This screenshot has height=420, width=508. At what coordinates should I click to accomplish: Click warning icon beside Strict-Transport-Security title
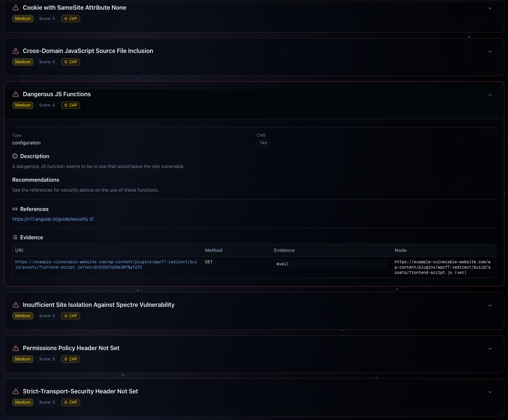click(x=16, y=391)
